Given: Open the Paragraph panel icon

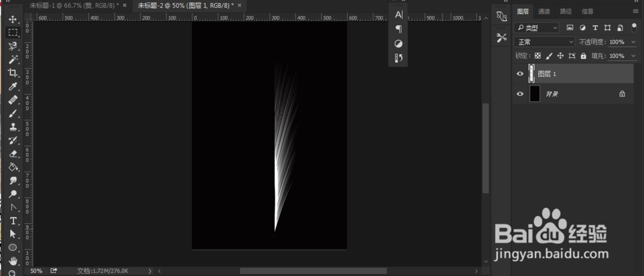Looking at the screenshot, I should pyautogui.click(x=399, y=29).
